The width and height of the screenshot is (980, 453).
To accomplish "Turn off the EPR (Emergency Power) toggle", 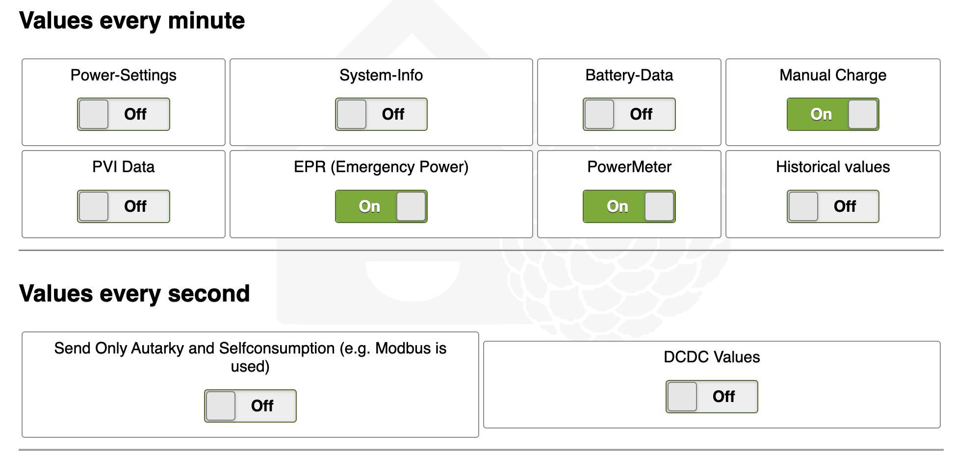I will pos(381,206).
